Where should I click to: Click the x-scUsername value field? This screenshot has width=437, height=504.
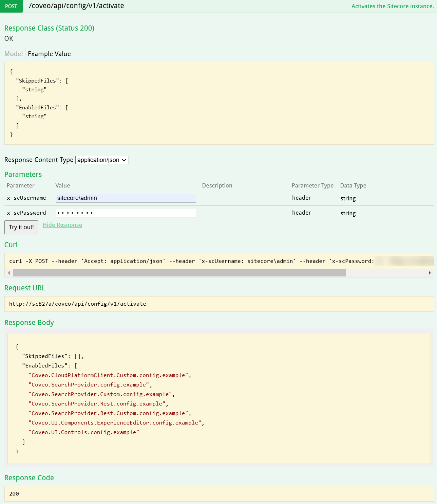coord(126,198)
